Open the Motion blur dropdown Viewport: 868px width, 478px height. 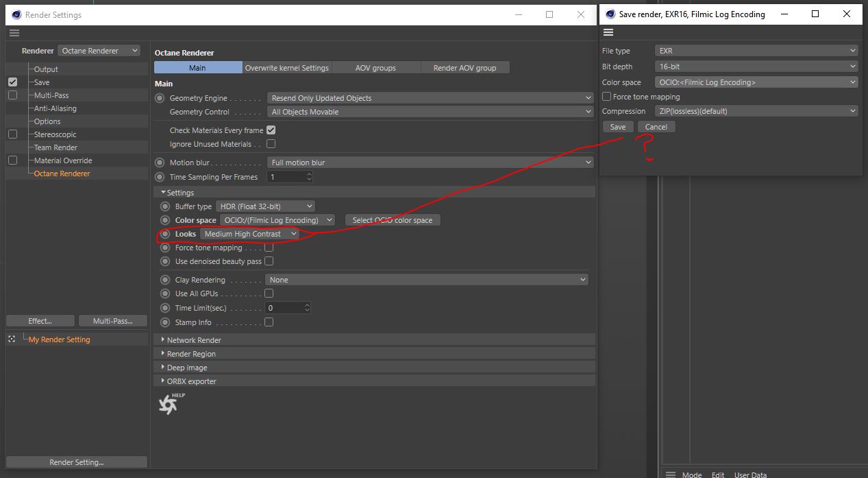(x=430, y=163)
